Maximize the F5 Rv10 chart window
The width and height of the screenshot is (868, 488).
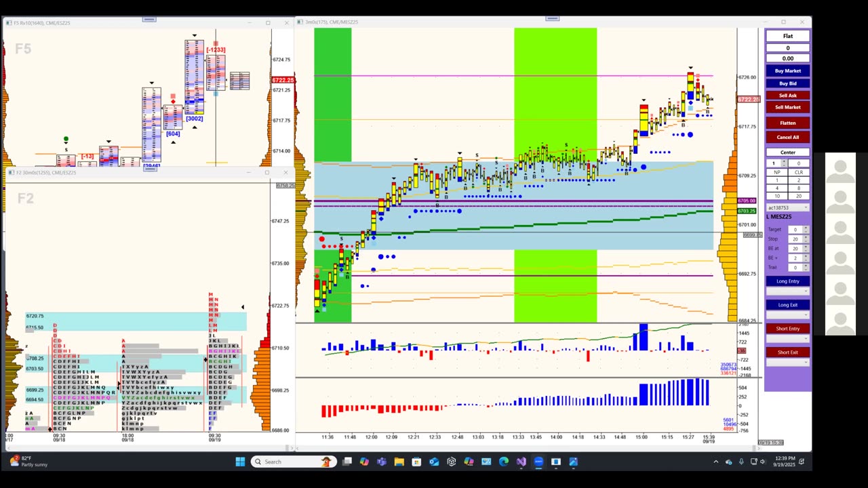(x=268, y=23)
